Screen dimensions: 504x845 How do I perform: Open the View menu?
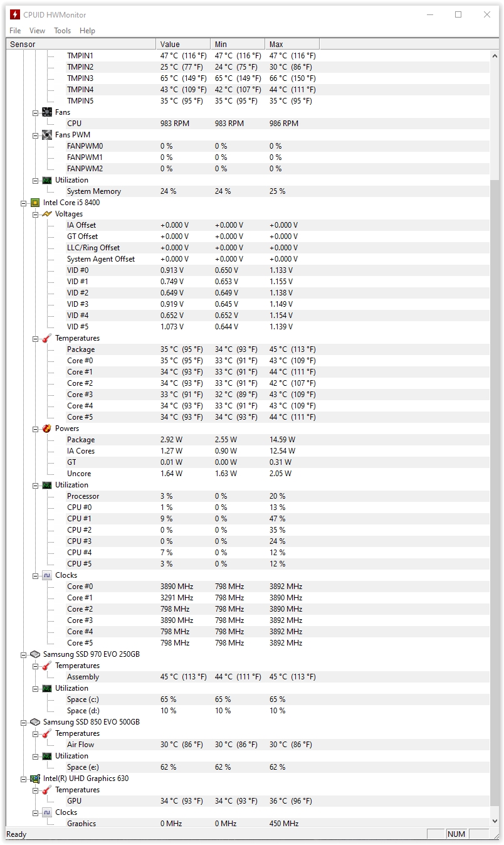(x=37, y=30)
